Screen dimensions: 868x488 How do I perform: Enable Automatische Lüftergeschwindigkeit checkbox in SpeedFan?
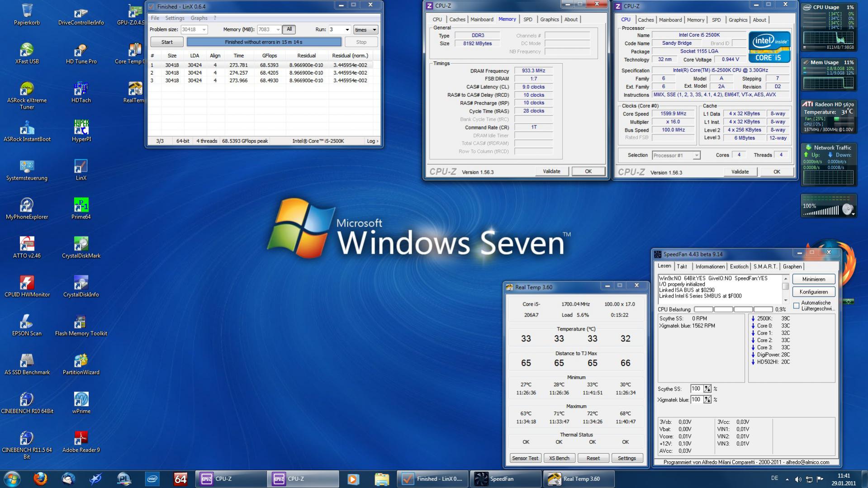(796, 306)
